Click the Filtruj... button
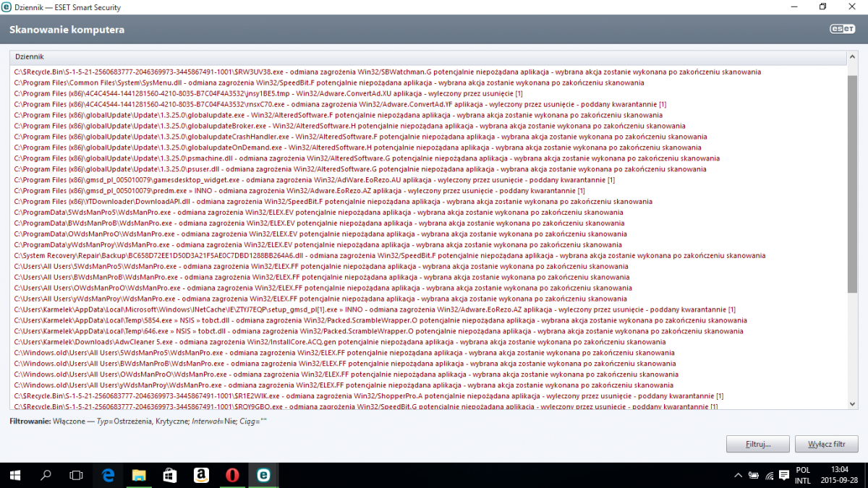The image size is (868, 488). pyautogui.click(x=757, y=444)
